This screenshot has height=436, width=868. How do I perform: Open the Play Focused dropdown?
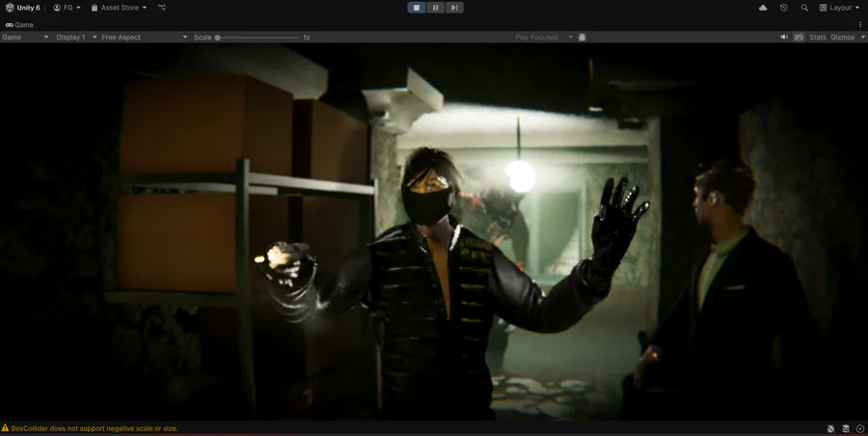pyautogui.click(x=544, y=37)
